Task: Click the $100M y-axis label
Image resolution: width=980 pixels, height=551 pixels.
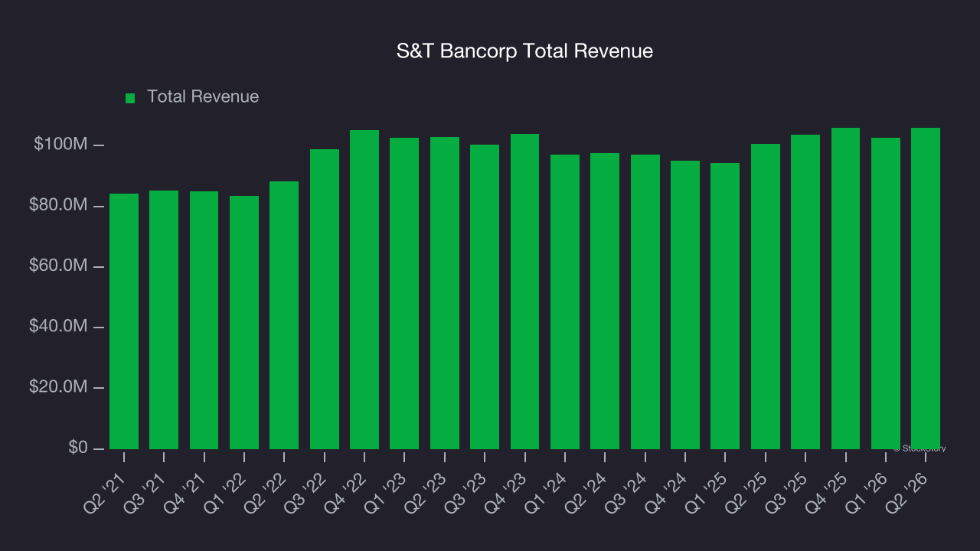Action: 60,145
